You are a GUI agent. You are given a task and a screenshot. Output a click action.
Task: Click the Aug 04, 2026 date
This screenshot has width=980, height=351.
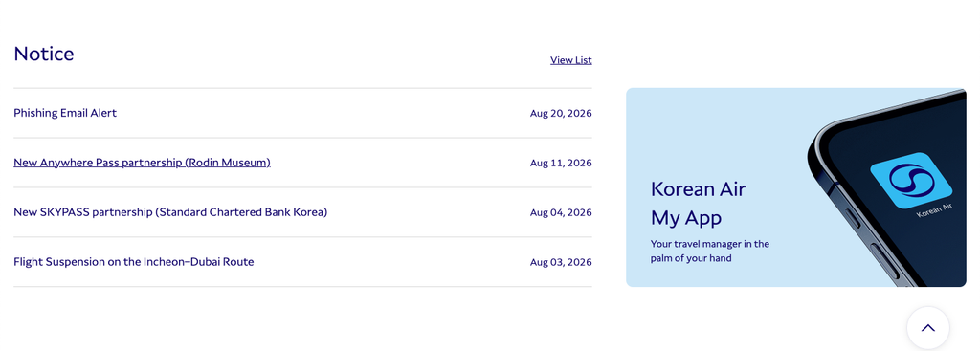561,212
